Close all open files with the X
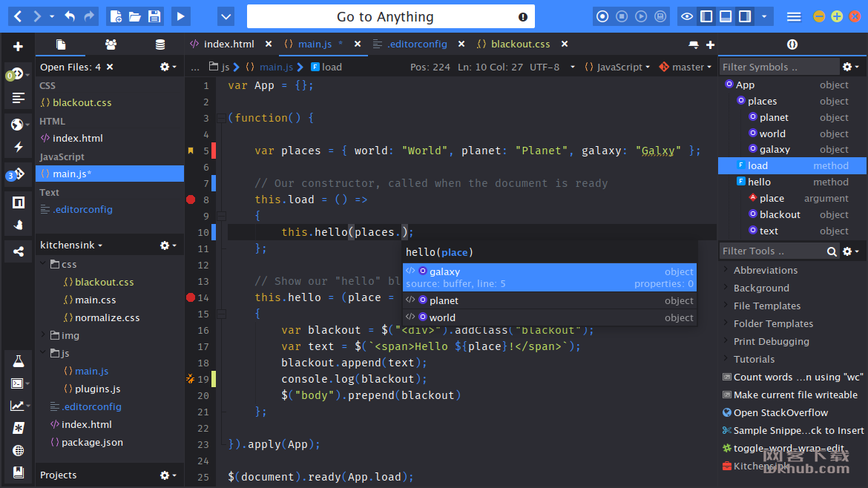This screenshot has width=868, height=488. pos(110,67)
